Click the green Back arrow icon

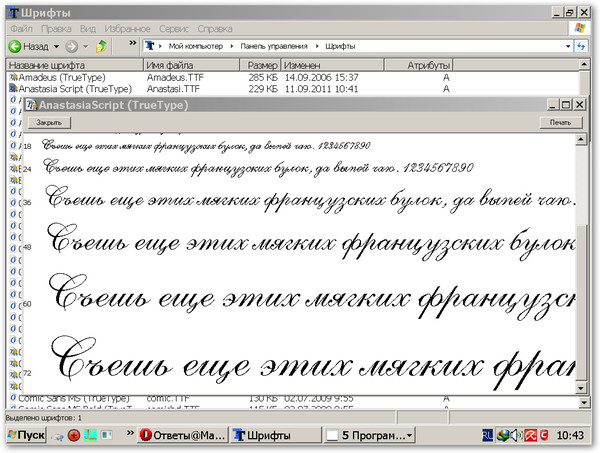pos(15,46)
